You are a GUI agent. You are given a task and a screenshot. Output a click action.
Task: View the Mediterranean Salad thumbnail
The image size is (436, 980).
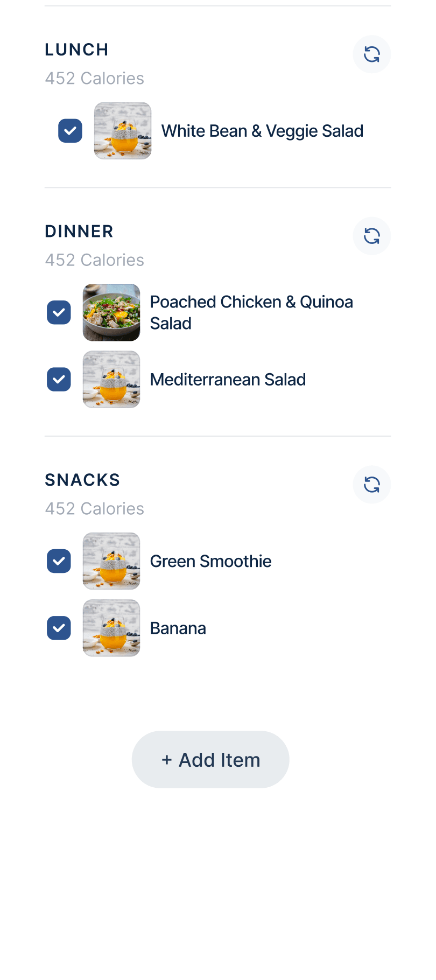coord(111,380)
